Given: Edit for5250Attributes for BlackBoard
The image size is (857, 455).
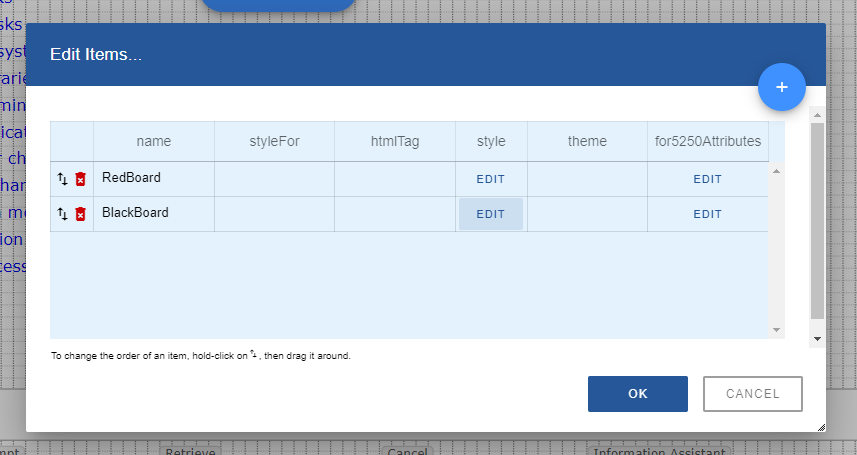Looking at the screenshot, I should (x=707, y=214).
